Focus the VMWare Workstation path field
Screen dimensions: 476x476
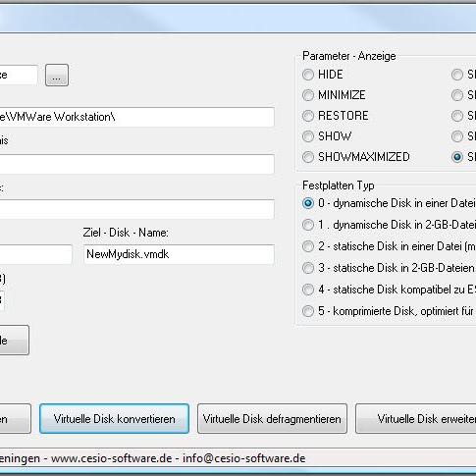(136, 117)
